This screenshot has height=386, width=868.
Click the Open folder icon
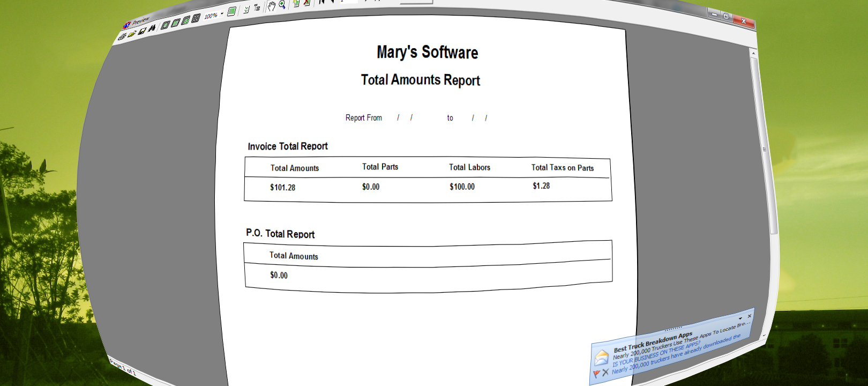click(x=132, y=34)
